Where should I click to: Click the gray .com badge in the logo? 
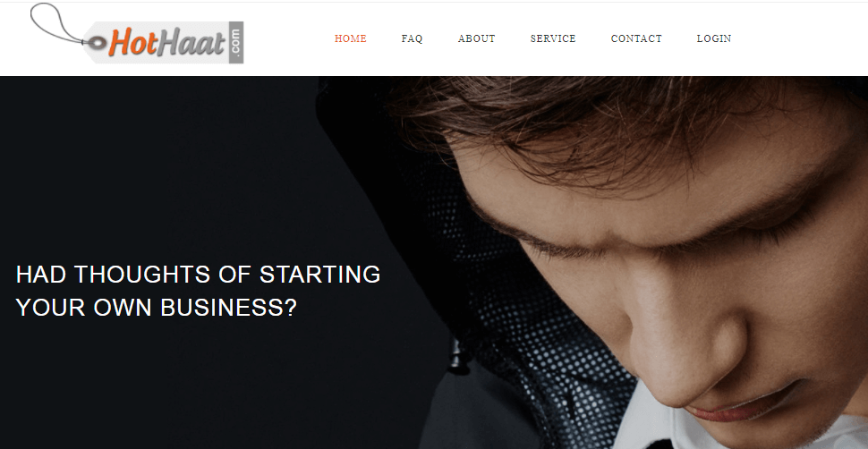(236, 43)
